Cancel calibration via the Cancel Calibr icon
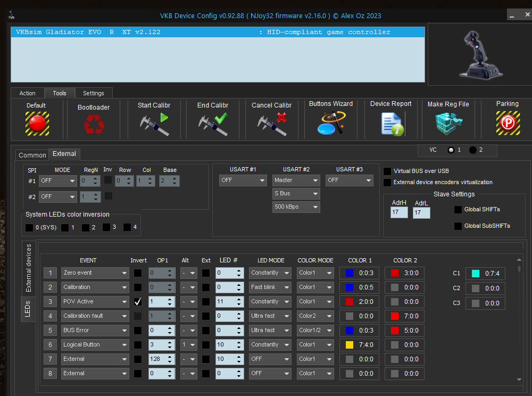 (271, 123)
